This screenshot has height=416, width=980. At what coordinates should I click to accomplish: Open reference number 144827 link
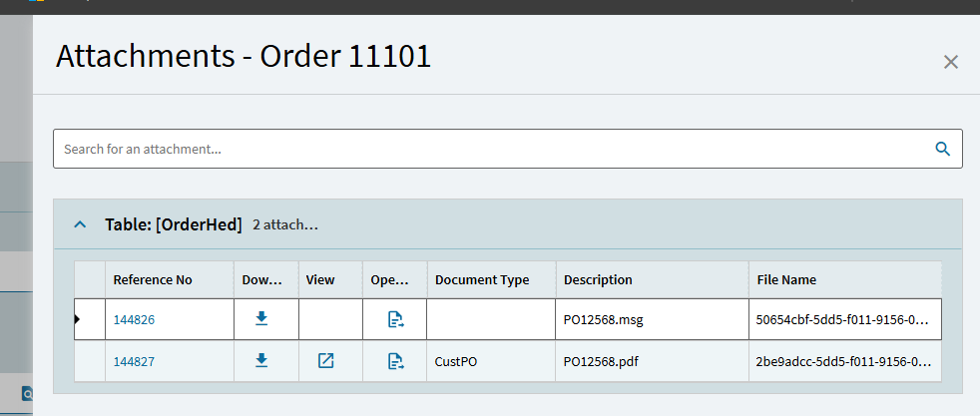click(x=134, y=362)
